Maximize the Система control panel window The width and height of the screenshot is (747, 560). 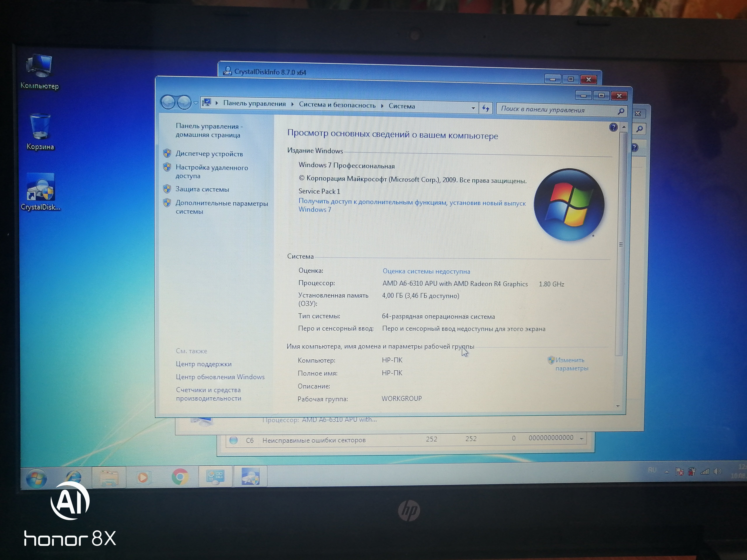pyautogui.click(x=601, y=96)
